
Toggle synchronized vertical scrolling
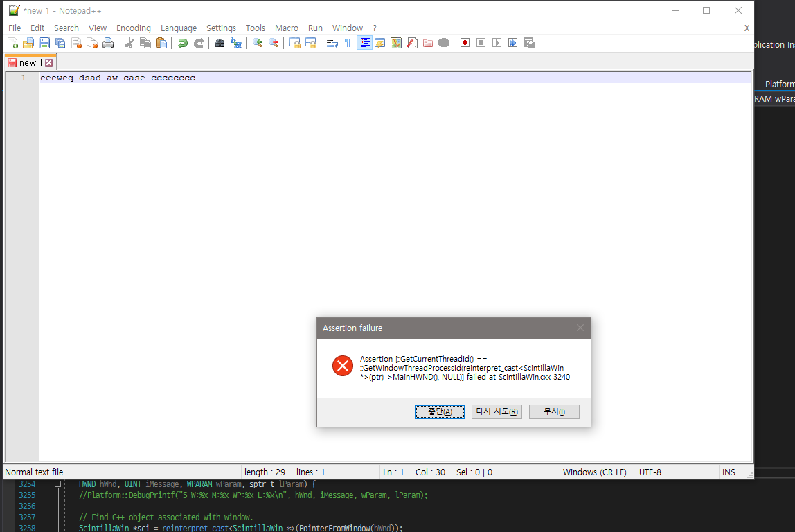point(295,43)
